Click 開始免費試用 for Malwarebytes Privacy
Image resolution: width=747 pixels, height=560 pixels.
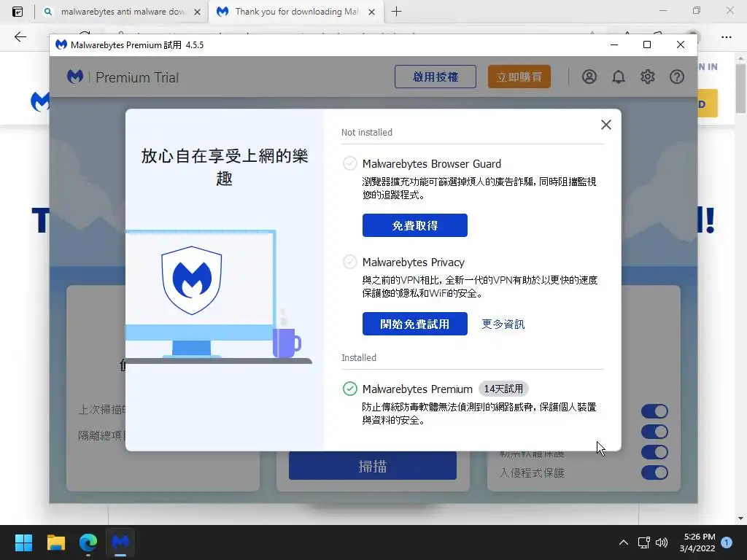414,324
